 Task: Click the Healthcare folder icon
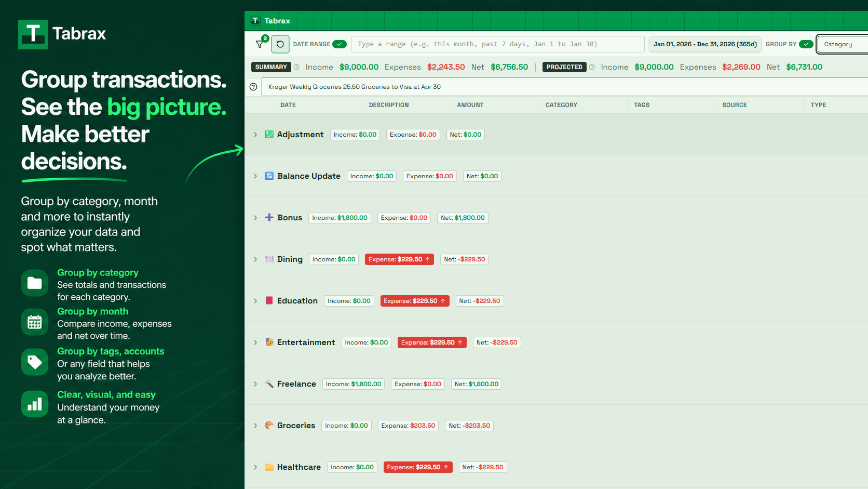pos(269,467)
